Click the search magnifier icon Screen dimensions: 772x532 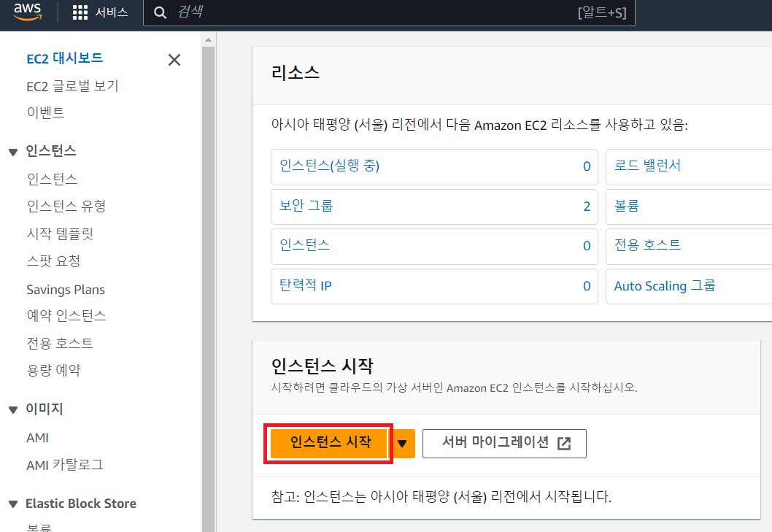tap(160, 12)
